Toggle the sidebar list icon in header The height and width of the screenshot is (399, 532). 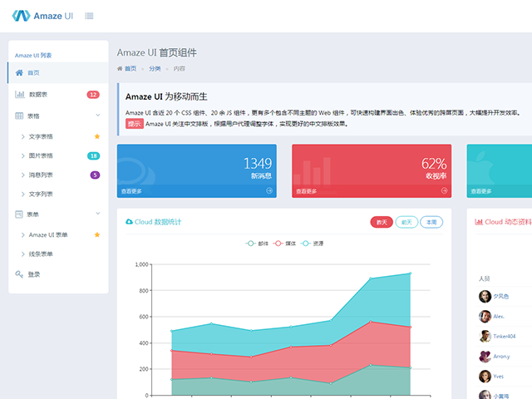(89, 16)
